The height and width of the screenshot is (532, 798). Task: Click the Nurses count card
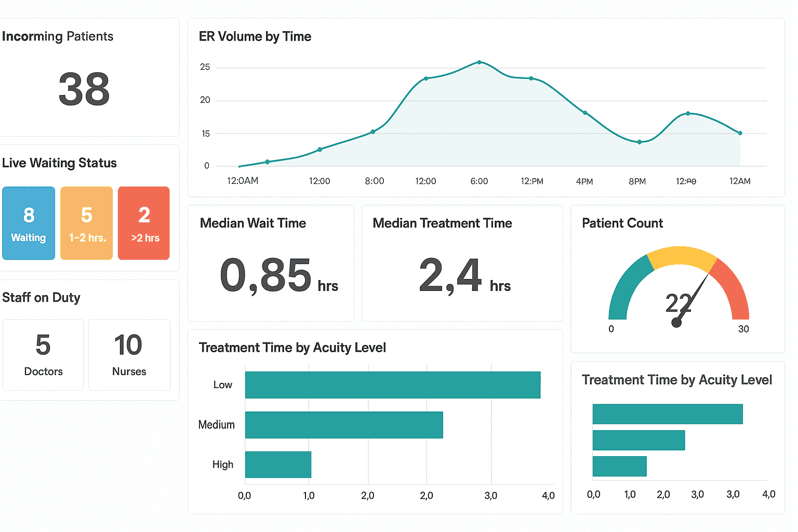tap(128, 355)
